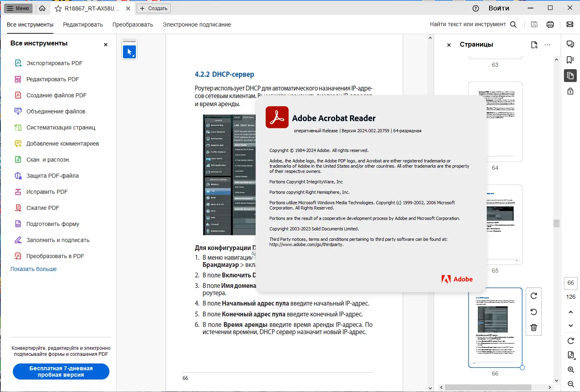Select the page 66 thumbnail
The width and height of the screenshot is (580, 392).
[x=495, y=327]
